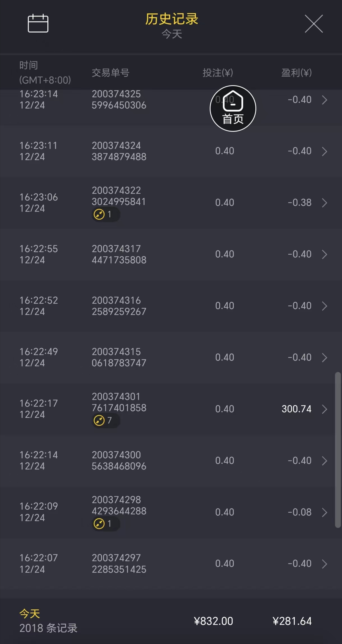Tap the 投注(¥) column header
The height and width of the screenshot is (644, 342).
coord(218,73)
